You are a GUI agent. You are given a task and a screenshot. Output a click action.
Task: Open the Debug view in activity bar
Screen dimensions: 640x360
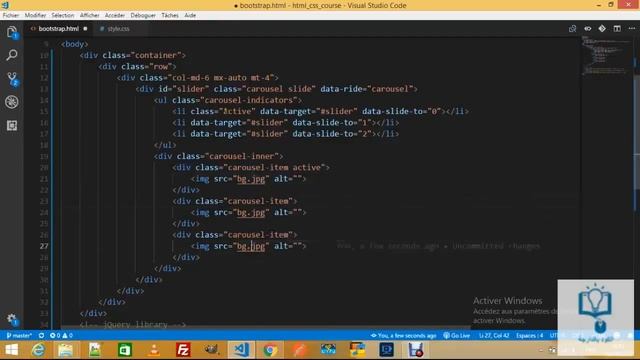[x=12, y=102]
